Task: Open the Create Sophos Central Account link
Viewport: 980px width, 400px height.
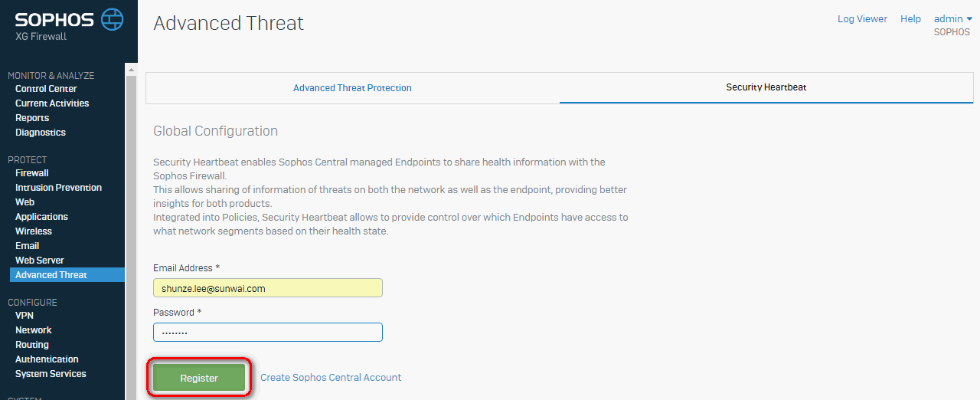Action: pos(331,377)
